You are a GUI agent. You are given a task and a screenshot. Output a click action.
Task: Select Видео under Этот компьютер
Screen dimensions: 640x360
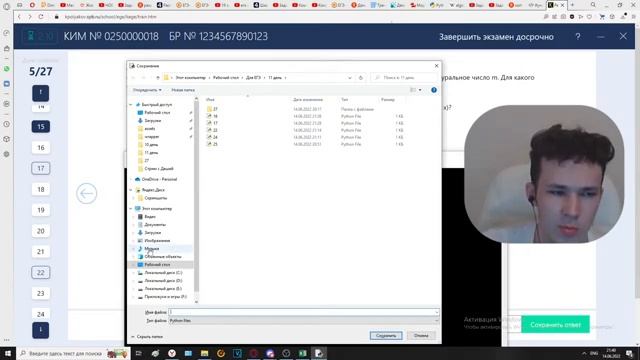(x=150, y=217)
